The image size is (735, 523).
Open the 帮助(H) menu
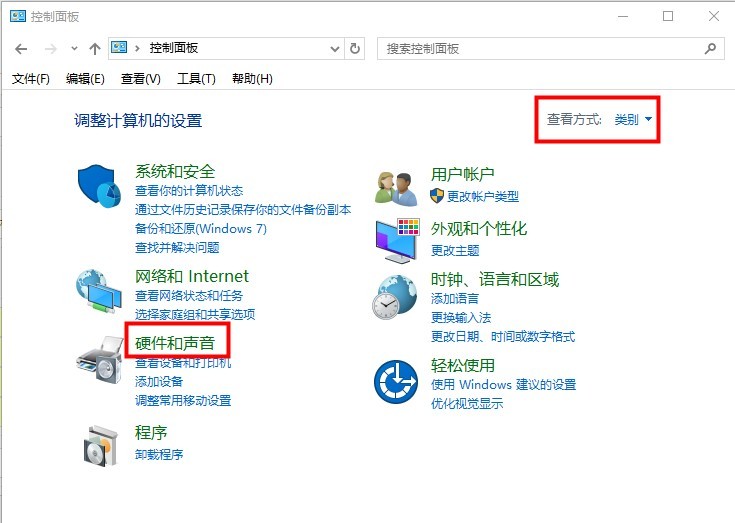[x=252, y=79]
